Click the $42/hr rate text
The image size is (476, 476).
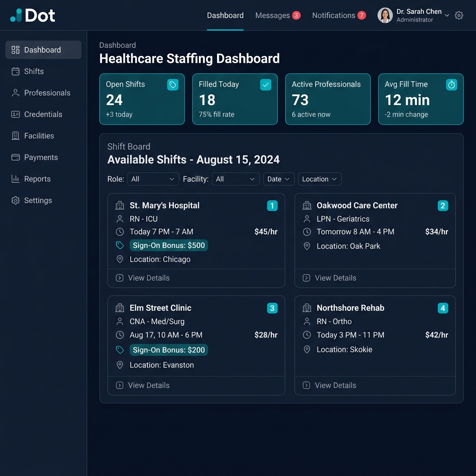(x=436, y=335)
